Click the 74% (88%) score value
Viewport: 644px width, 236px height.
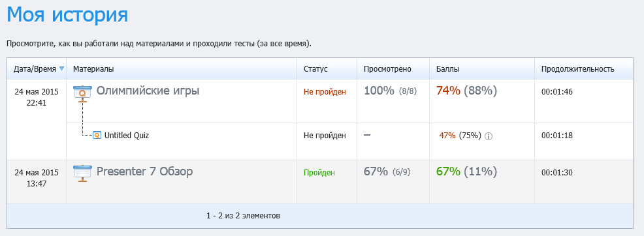[x=466, y=91]
